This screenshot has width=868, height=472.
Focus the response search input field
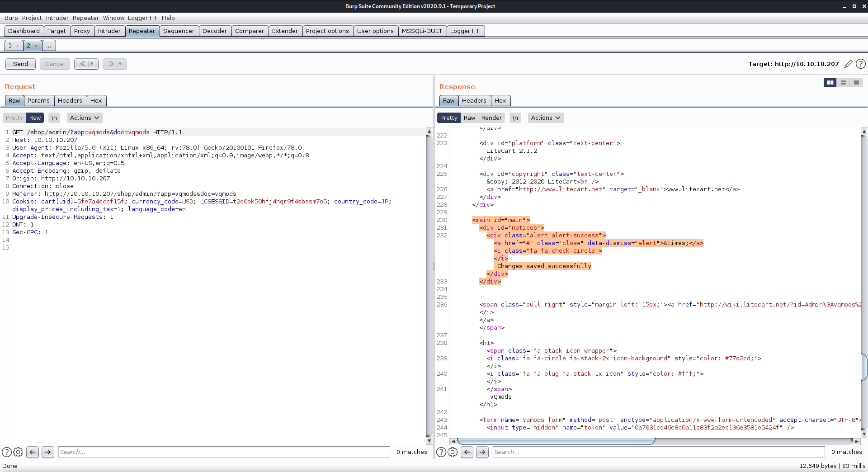pos(658,452)
